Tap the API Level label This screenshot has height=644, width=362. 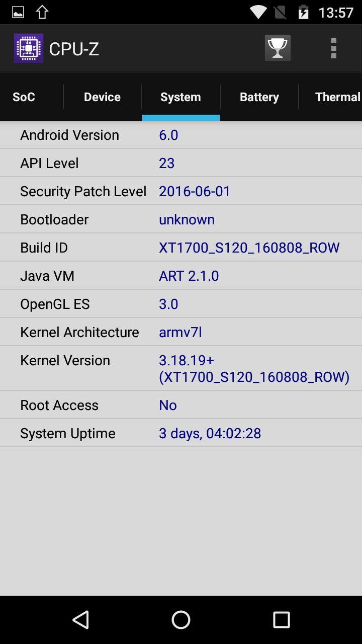point(49,163)
